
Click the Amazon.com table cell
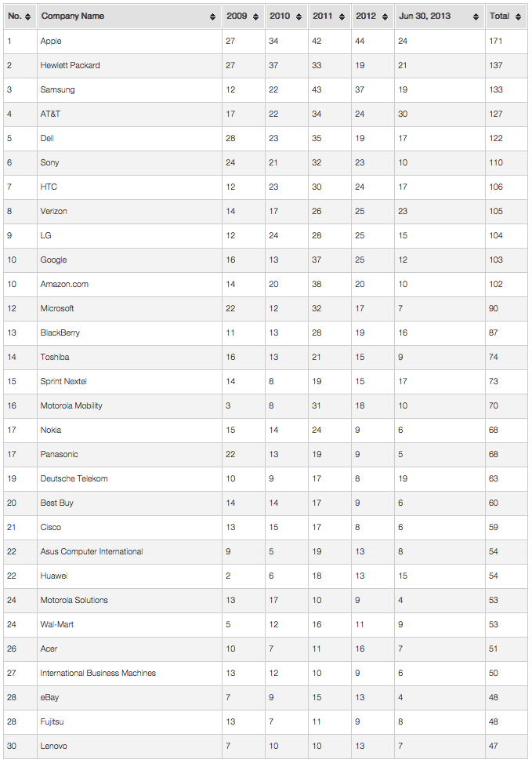(x=63, y=284)
